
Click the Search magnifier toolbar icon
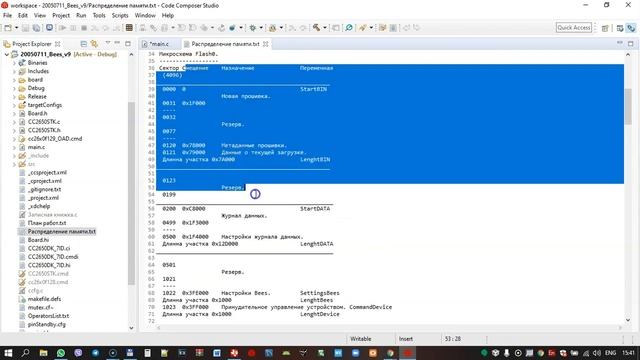point(349,28)
